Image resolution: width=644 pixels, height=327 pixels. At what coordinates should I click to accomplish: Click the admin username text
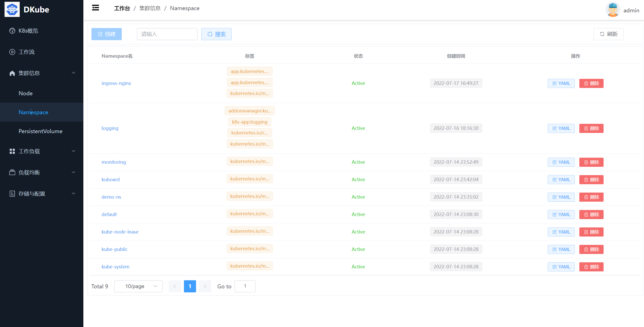(631, 10)
